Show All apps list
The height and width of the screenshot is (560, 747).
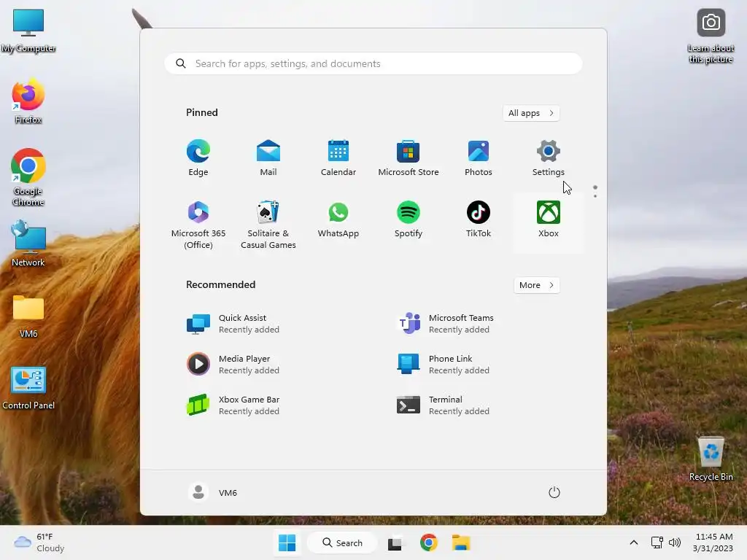click(531, 113)
